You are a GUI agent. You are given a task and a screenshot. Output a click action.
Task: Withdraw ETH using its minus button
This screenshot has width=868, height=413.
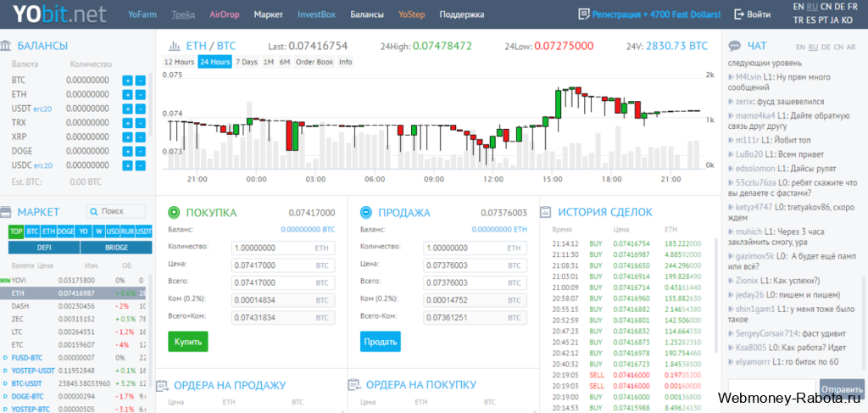[x=140, y=95]
